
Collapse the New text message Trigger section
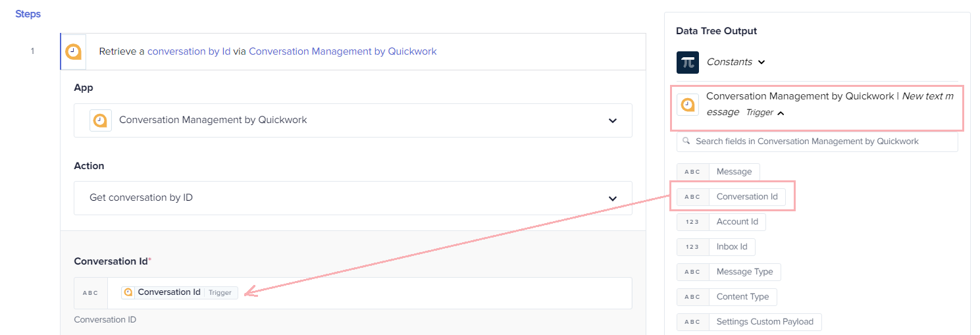pyautogui.click(x=781, y=113)
